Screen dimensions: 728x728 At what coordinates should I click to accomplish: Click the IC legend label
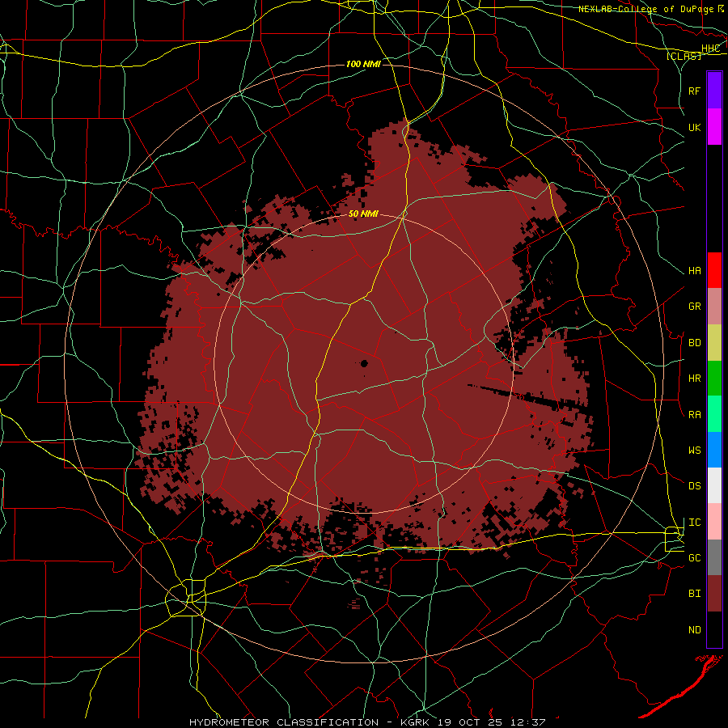(x=694, y=523)
